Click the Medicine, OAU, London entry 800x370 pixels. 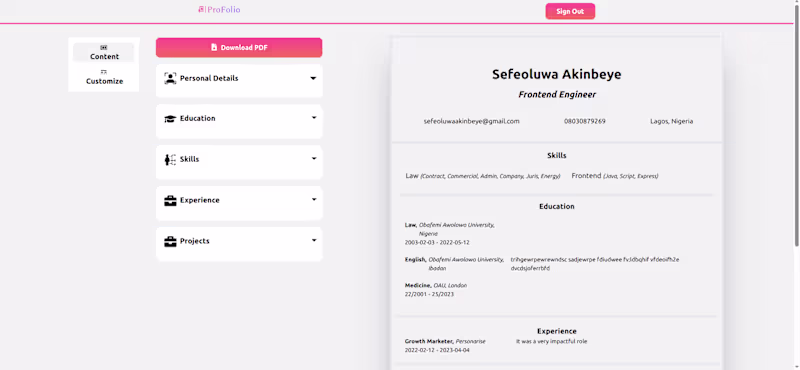click(x=436, y=285)
